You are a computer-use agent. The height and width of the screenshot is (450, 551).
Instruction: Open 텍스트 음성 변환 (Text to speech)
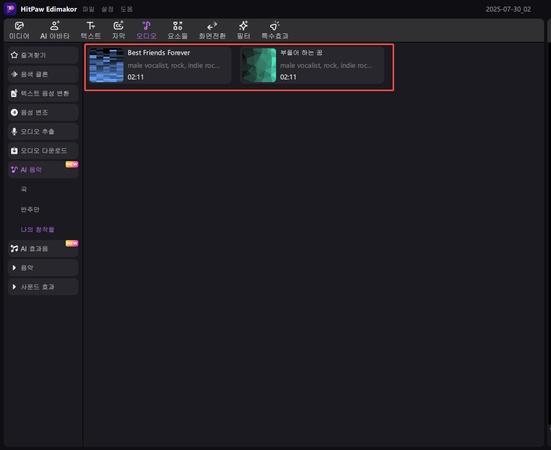(x=43, y=93)
